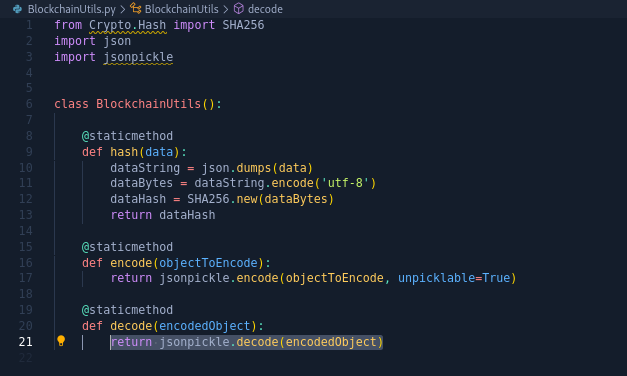Open BlockchainUtils class breadcrumb segment
Image resolution: width=627 pixels, height=376 pixels.
coord(182,9)
